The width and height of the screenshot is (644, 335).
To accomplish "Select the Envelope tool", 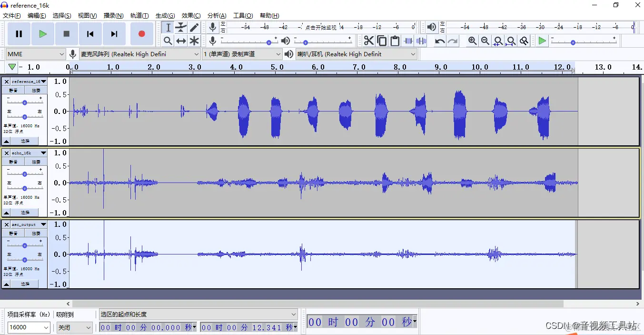I will click(x=181, y=28).
